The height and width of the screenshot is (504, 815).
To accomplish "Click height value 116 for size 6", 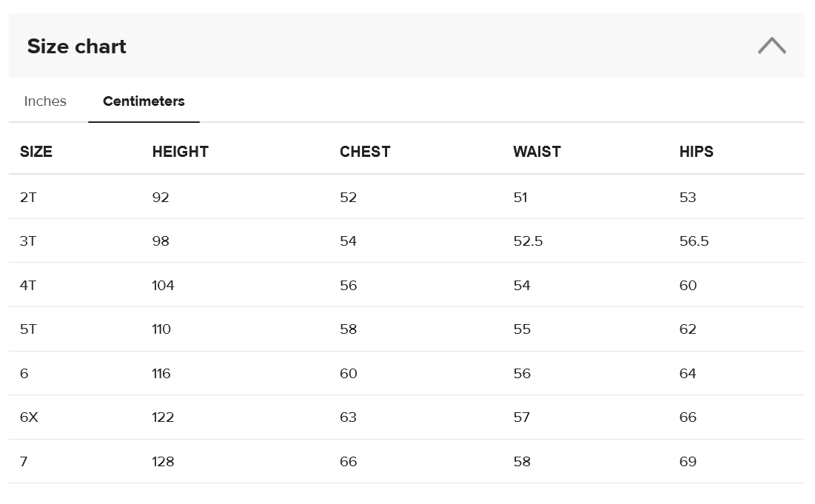I will (161, 374).
